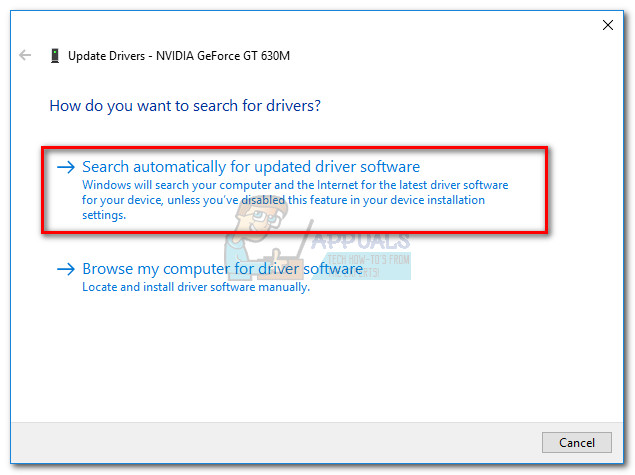Image resolution: width=635 pixels, height=475 pixels.
Task: Choose Browse my computer for driver software
Action: pos(222,269)
